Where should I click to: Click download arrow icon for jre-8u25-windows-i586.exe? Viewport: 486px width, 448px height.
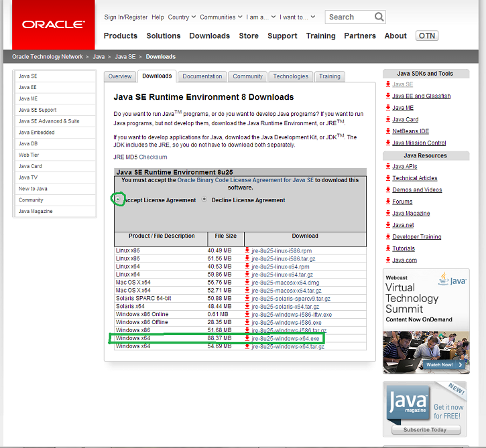pyautogui.click(x=247, y=322)
